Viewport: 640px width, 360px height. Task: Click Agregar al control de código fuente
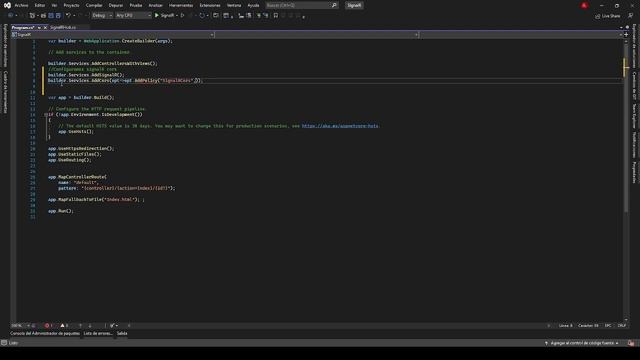582,343
